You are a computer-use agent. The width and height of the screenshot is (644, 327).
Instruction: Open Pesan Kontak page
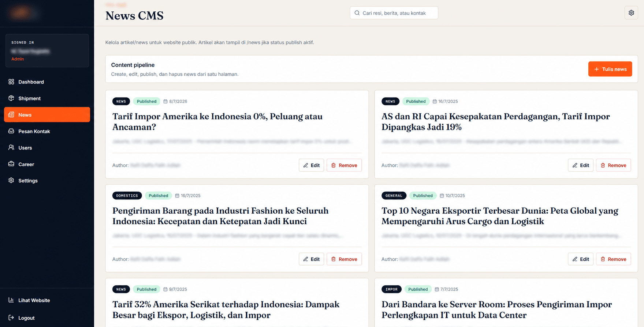[x=47, y=131]
